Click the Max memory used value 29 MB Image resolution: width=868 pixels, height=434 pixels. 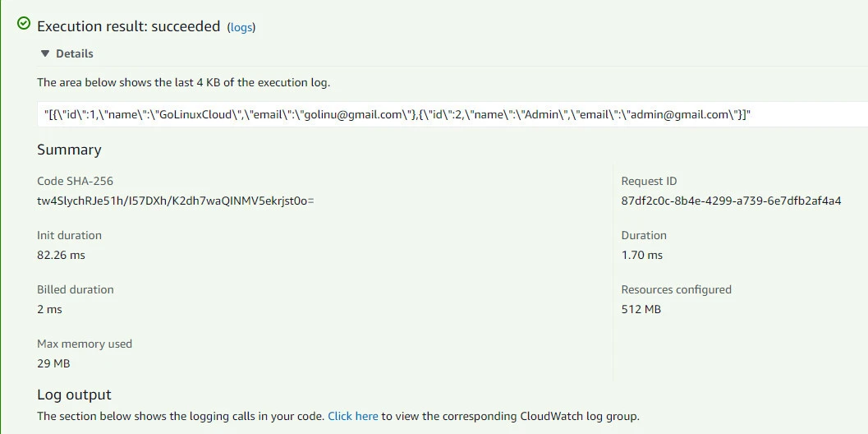point(53,363)
